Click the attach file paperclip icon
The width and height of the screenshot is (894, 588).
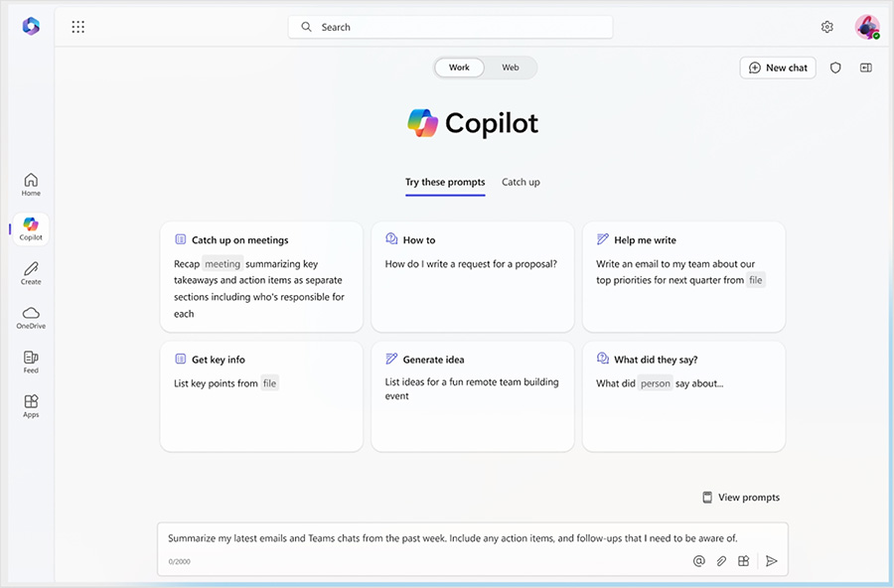tap(721, 560)
